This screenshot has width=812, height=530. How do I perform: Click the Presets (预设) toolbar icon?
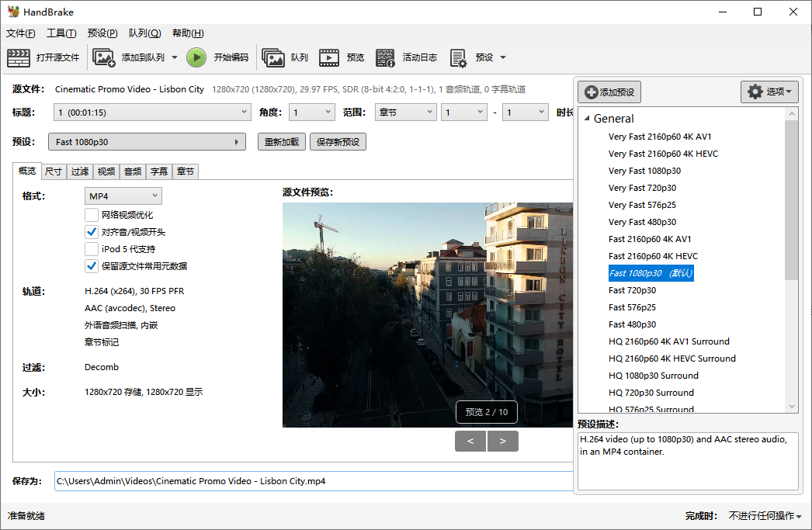click(x=458, y=57)
